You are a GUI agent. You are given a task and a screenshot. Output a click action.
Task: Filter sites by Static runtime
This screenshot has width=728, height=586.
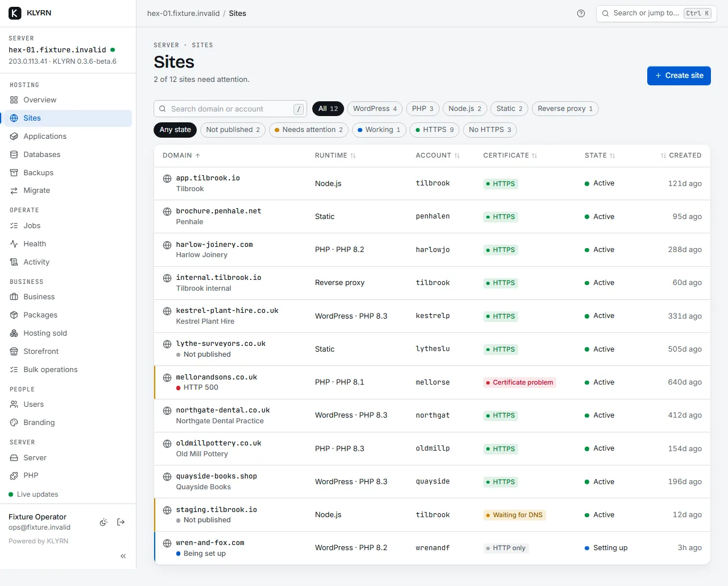[x=509, y=109]
